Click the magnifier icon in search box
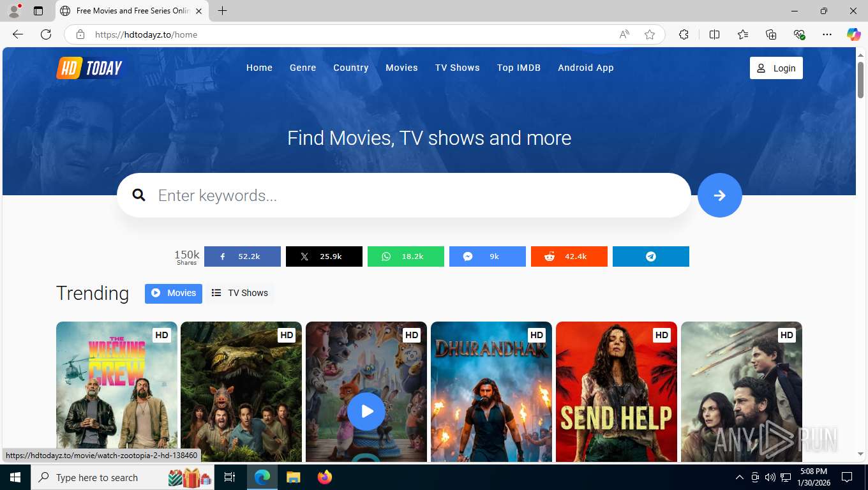The width and height of the screenshot is (868, 490). click(x=138, y=195)
